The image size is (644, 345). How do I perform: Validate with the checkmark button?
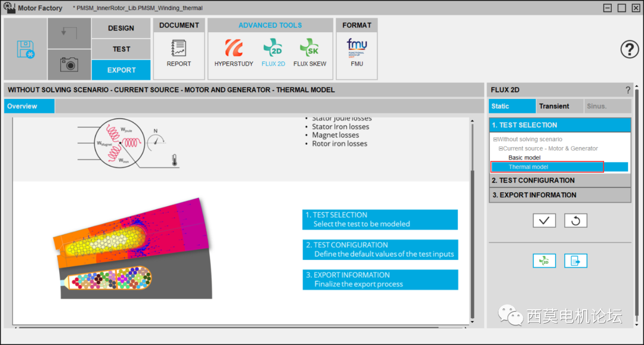coord(544,220)
